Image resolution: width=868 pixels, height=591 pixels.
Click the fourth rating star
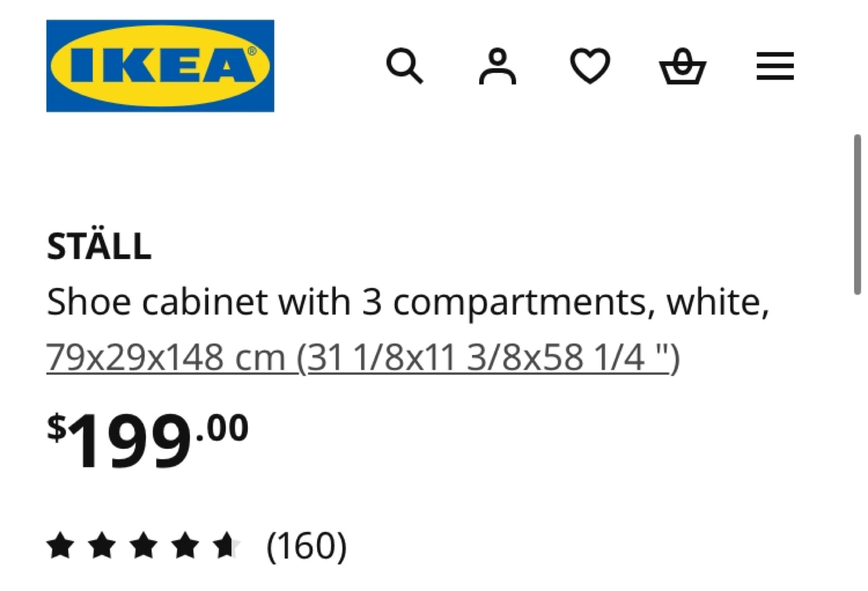[x=185, y=546]
